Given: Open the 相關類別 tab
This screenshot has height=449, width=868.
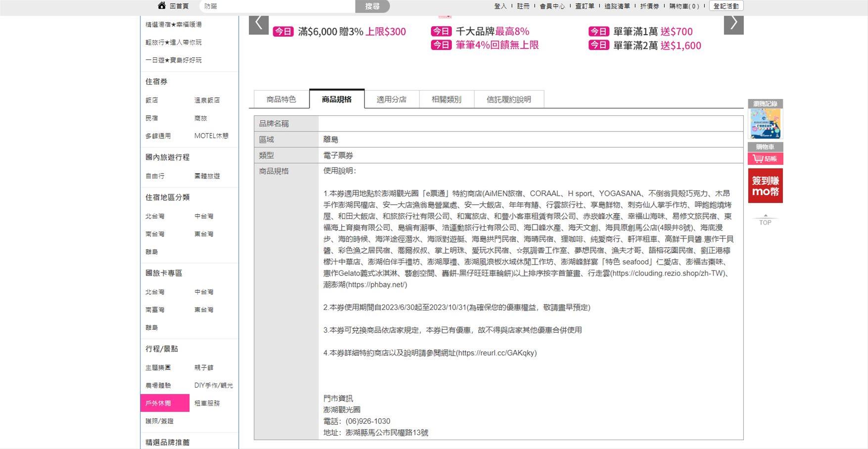Looking at the screenshot, I should pyautogui.click(x=447, y=99).
